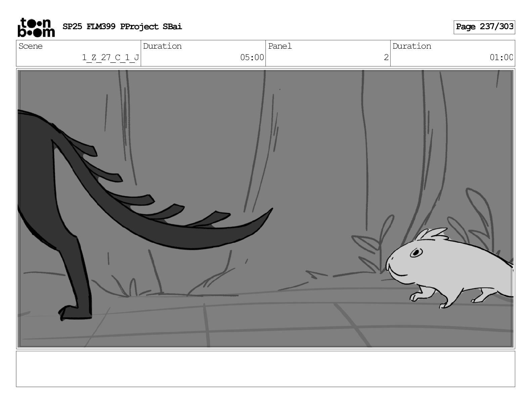This screenshot has width=532, height=411.
Task: Select scene name '1_Z_27_C_1_J'
Action: point(110,58)
